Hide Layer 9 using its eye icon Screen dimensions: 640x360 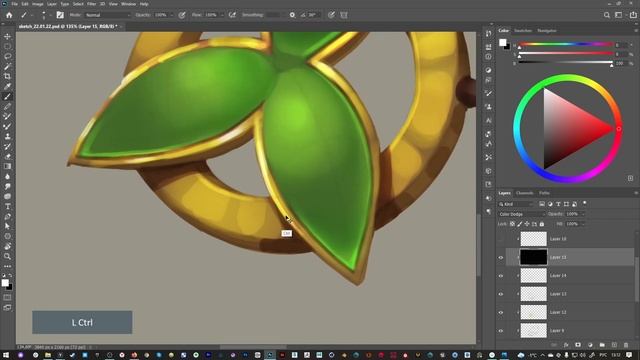[501, 331]
